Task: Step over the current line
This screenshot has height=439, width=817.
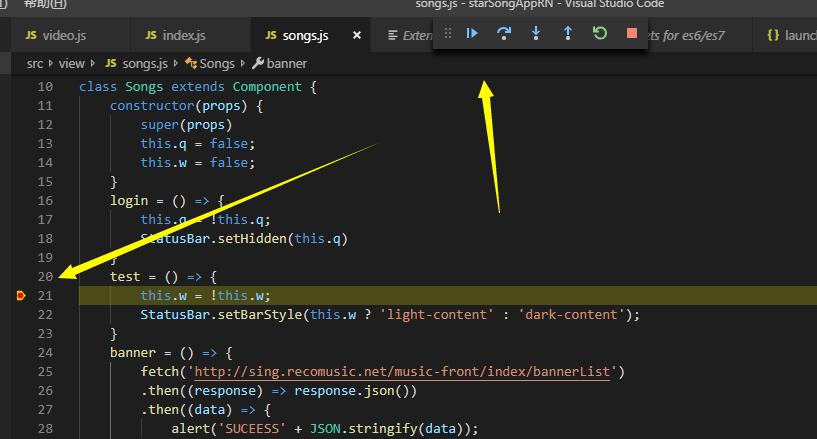Action: (x=504, y=34)
